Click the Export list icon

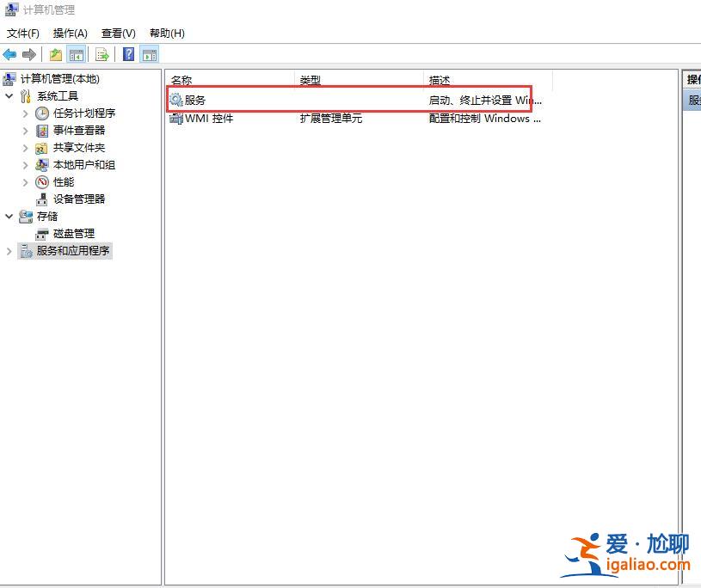[x=101, y=54]
